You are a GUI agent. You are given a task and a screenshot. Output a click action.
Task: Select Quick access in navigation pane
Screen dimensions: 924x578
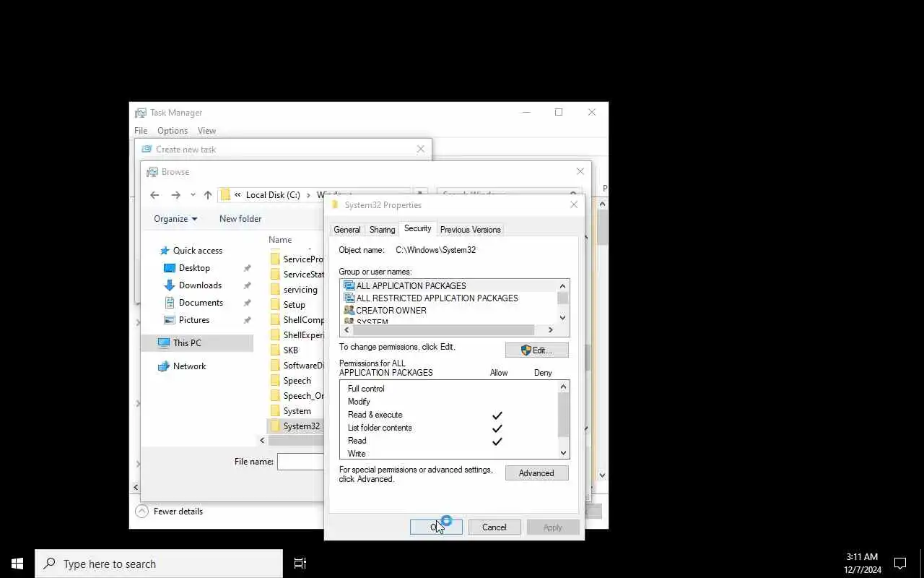(x=198, y=251)
